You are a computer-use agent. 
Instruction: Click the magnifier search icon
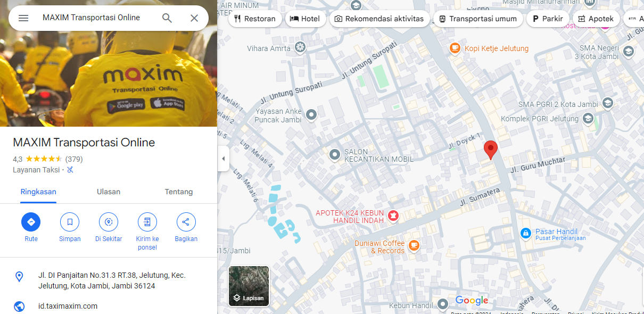pos(167,18)
